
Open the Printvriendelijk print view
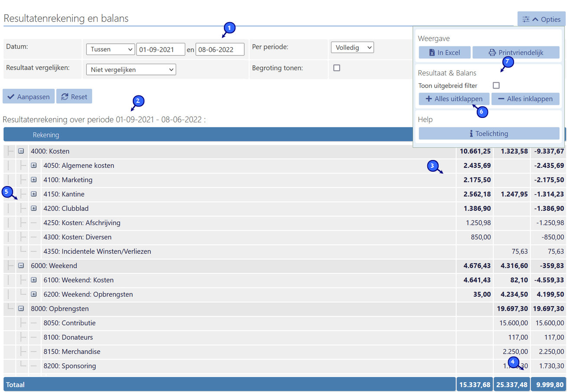(x=516, y=52)
